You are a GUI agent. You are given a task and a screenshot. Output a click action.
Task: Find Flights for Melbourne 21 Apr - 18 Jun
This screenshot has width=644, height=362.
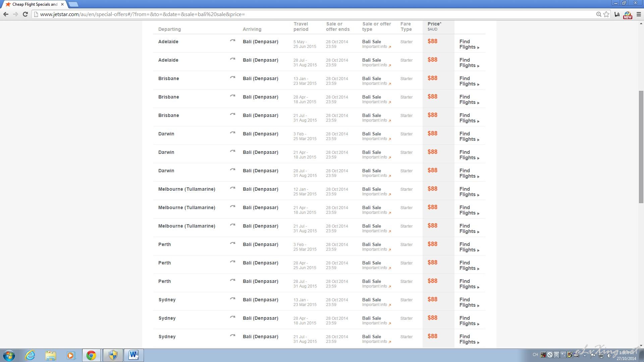pos(469,210)
